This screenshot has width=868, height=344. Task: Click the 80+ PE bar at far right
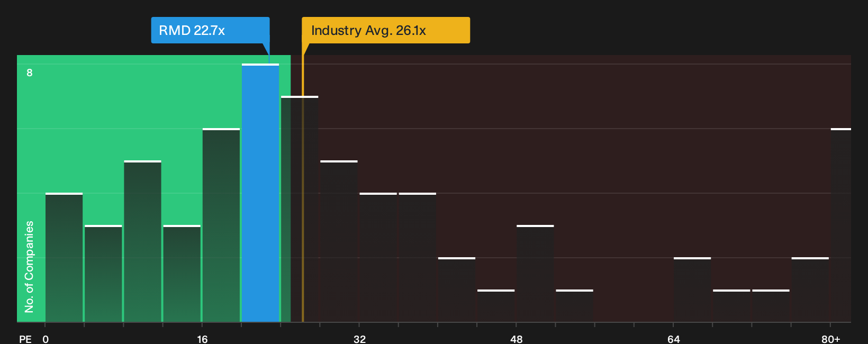tap(840, 225)
